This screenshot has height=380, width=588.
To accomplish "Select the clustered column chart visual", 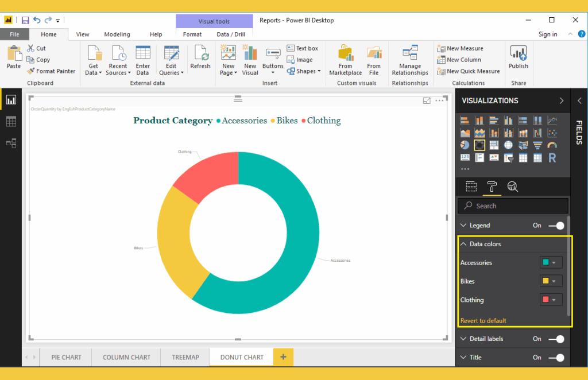I will tap(509, 121).
